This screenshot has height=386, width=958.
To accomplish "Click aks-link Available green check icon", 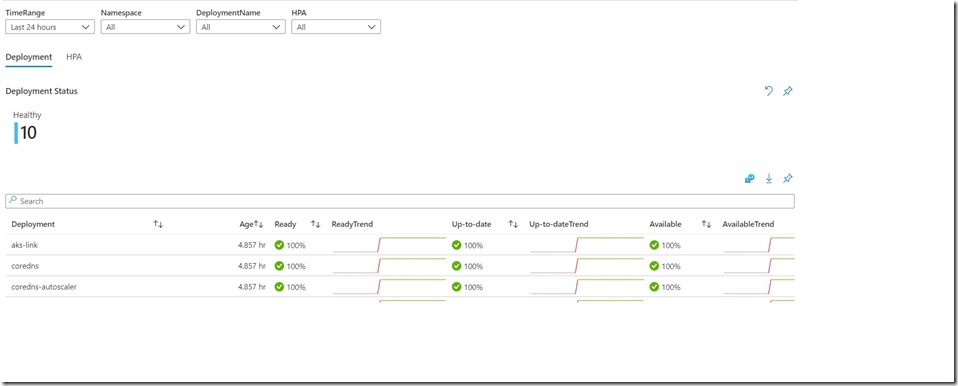I will coord(654,245).
